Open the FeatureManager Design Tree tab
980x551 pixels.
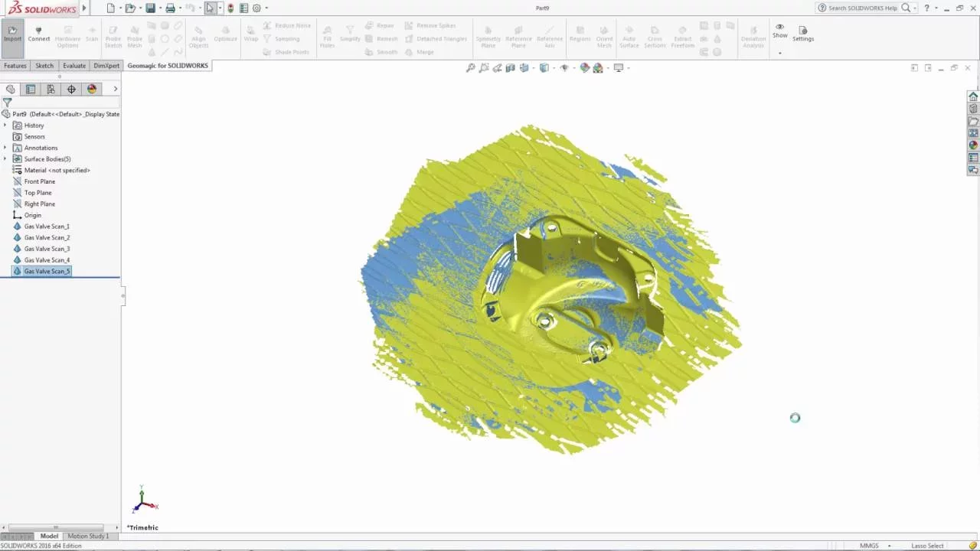coord(10,89)
